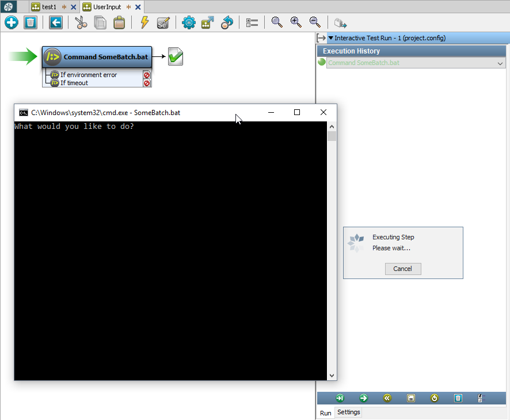Click the clipboard Paste icon
510x420 pixels.
point(119,22)
